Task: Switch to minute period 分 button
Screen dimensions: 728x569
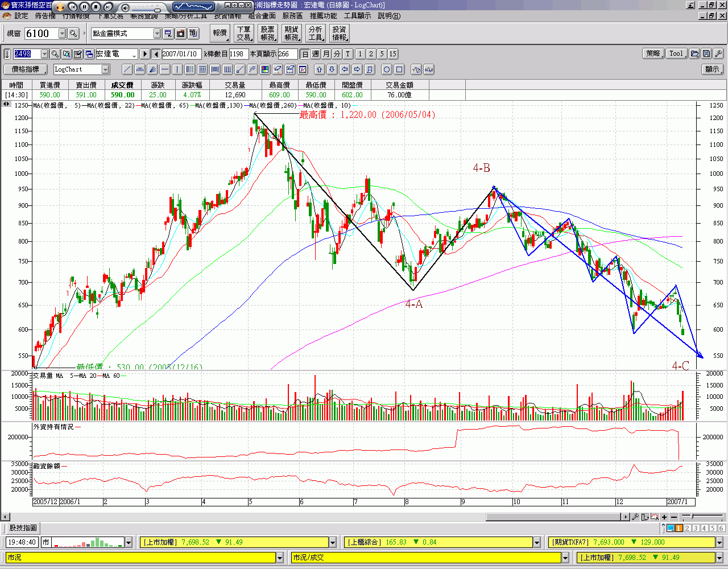Action: tap(337, 54)
